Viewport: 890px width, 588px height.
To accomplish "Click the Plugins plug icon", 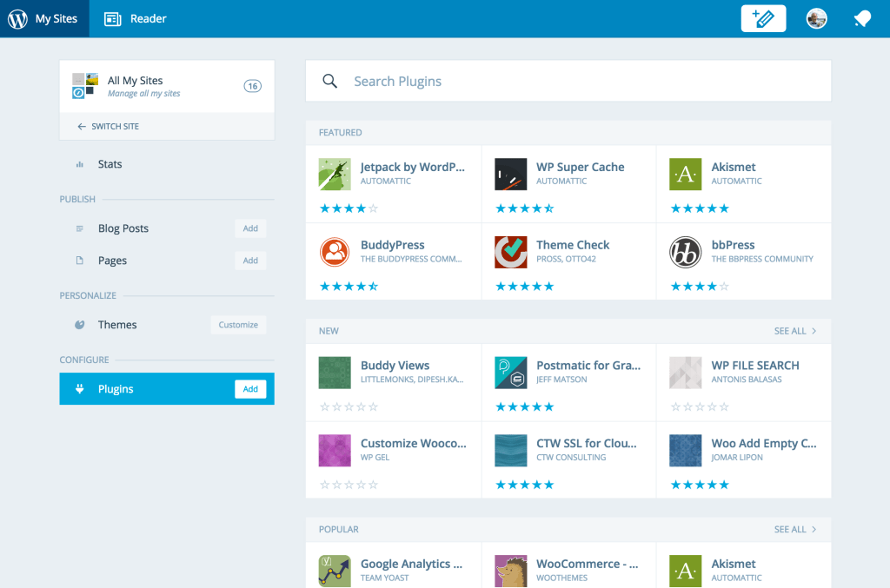I will point(79,389).
